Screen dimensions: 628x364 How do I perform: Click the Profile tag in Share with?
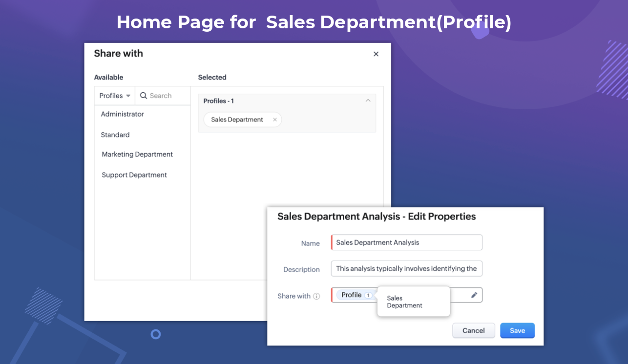click(x=351, y=295)
